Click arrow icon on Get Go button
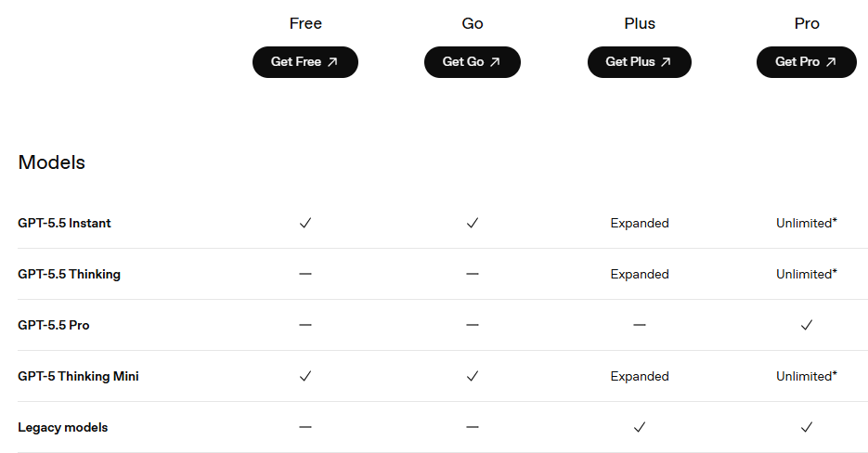This screenshot has width=868, height=453. coord(495,62)
